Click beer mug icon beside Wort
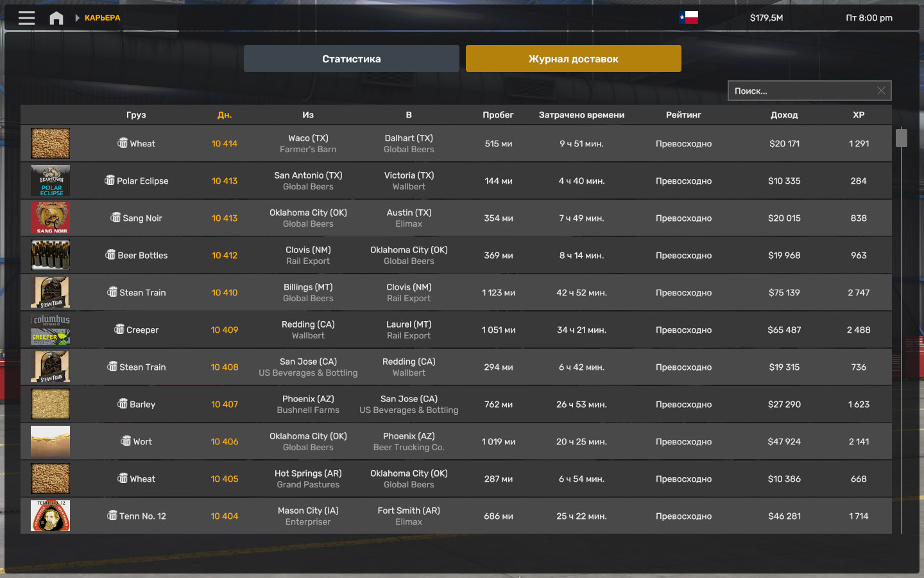 126,441
